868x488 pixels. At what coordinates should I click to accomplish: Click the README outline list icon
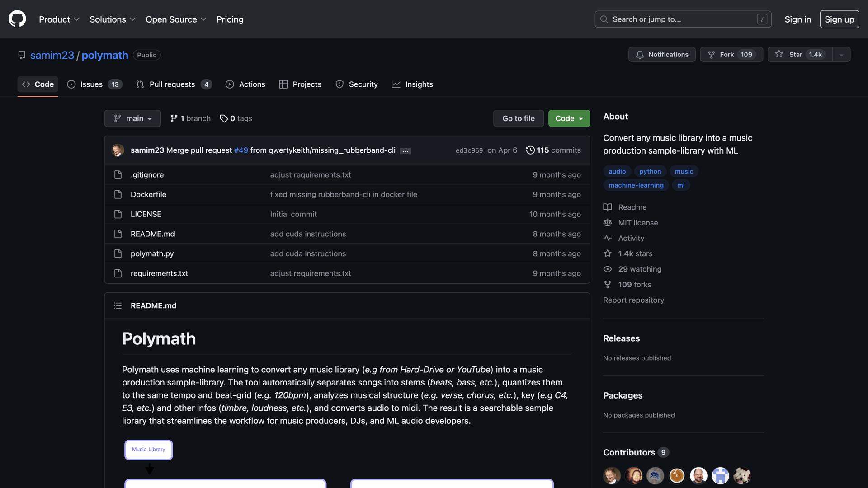118,306
